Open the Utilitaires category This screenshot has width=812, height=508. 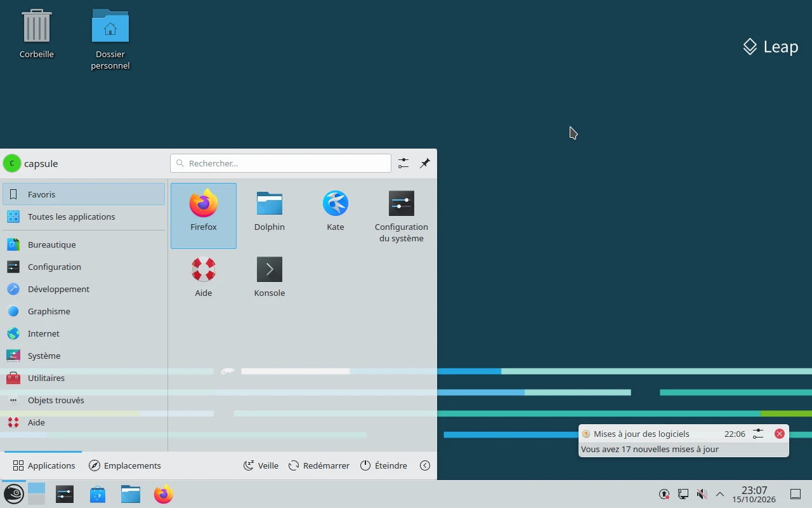[84, 378]
